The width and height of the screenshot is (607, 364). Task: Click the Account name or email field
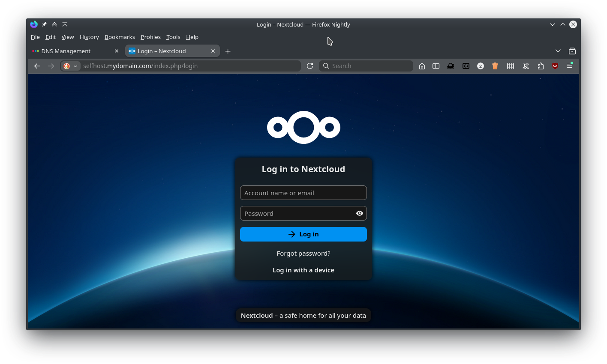pos(303,193)
